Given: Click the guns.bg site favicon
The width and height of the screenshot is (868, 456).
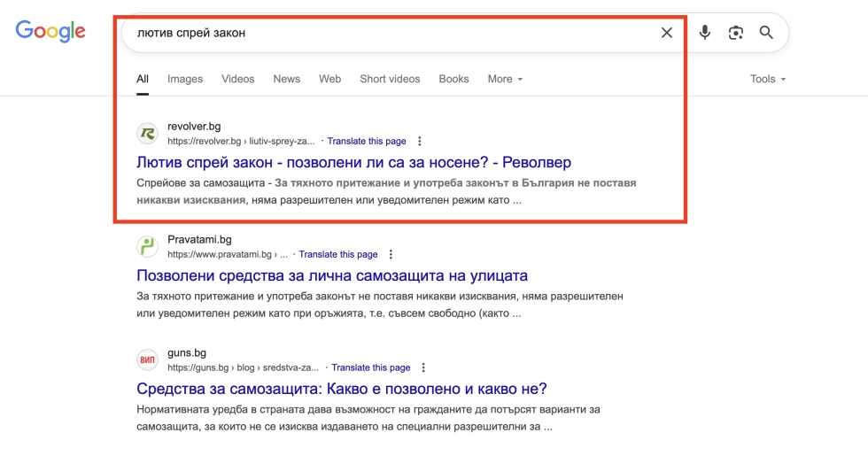Looking at the screenshot, I should click(x=147, y=359).
